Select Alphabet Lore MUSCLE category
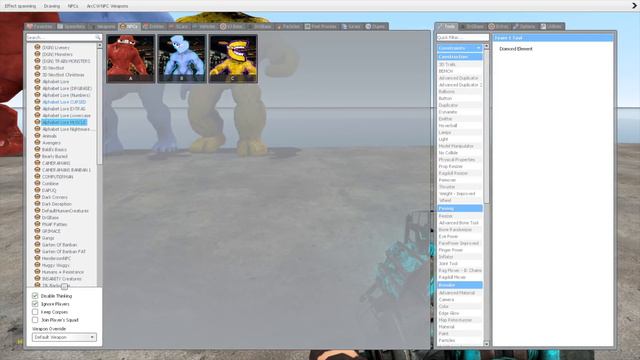Viewport: 640px width, 360px height. point(64,122)
